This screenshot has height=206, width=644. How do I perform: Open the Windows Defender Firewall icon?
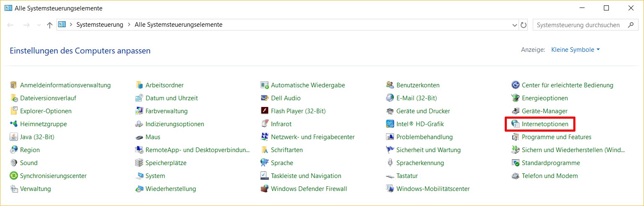(264, 189)
